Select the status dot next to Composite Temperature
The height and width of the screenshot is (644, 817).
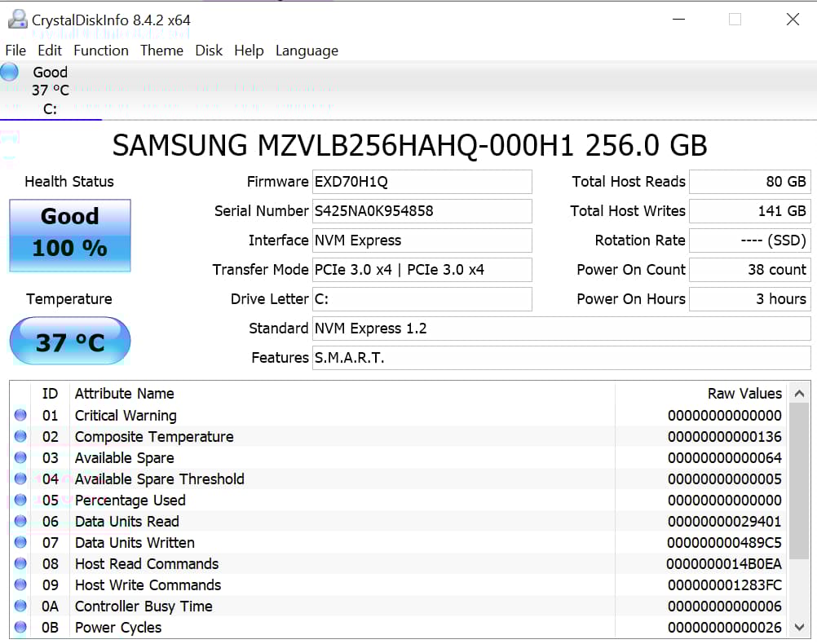pos(20,436)
